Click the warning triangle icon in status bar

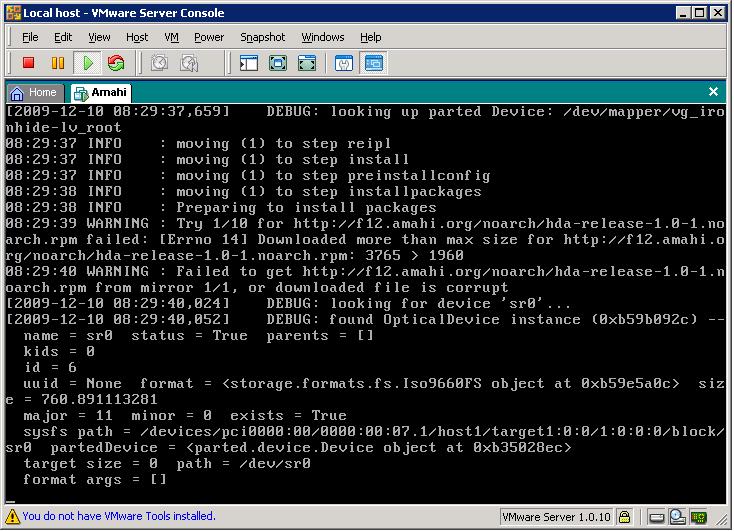12,516
